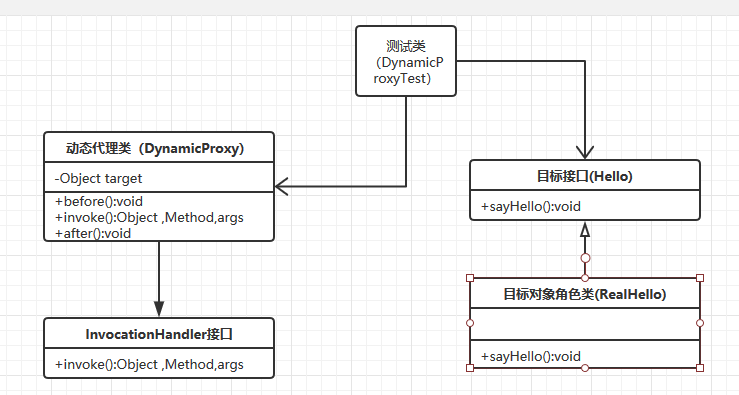The height and width of the screenshot is (395, 739).
Task: Click the 动态代理类 (DynamicProxy) class header
Action: [x=159, y=148]
